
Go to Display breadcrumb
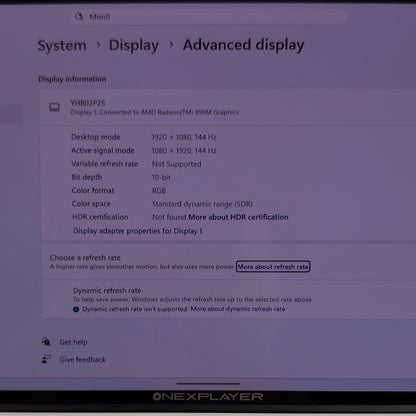(x=134, y=45)
